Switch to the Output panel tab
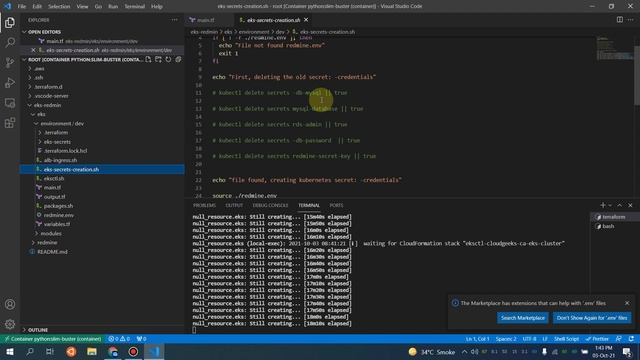The image size is (640, 360). click(x=234, y=205)
